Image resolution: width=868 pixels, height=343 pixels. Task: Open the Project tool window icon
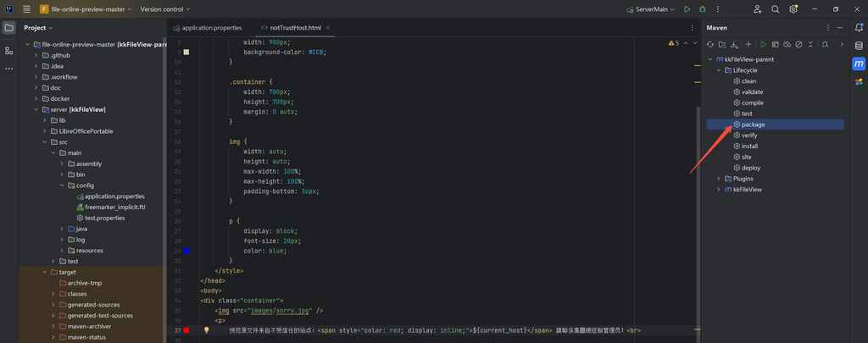pos(8,28)
